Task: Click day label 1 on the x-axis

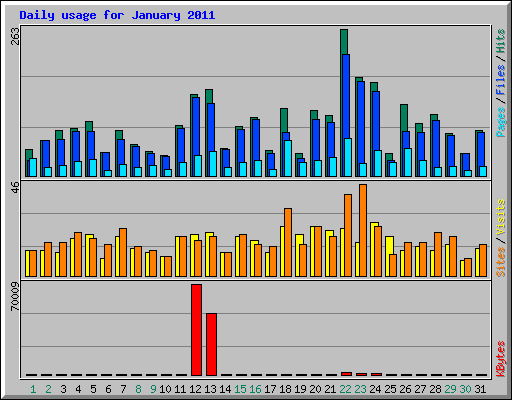Action: pos(33,389)
